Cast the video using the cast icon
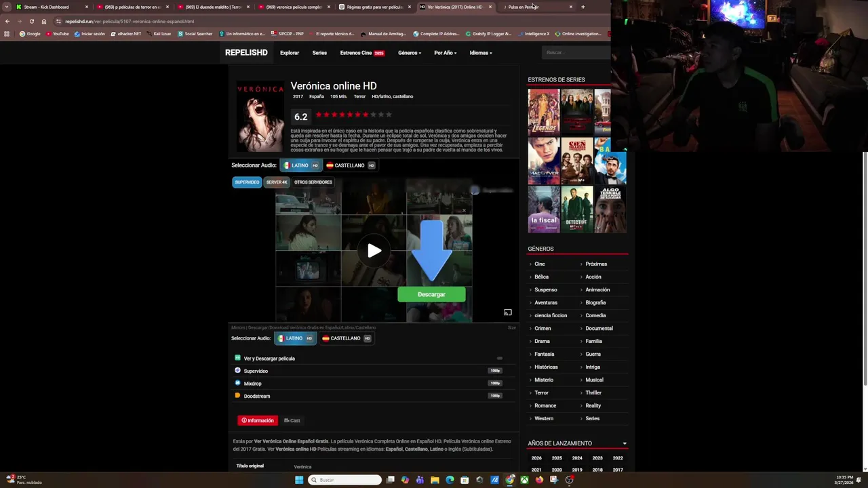The image size is (868, 488). (507, 312)
